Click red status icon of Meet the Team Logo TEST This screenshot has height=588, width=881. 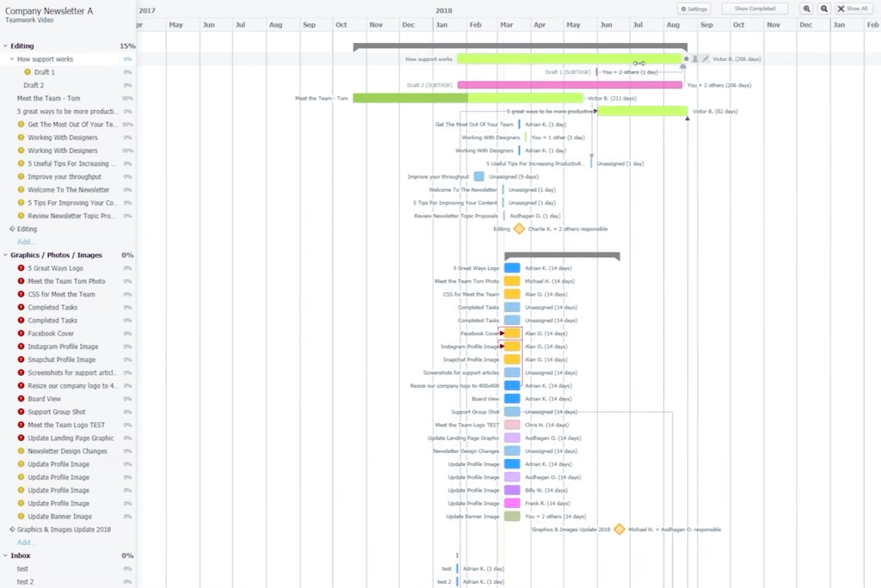pyautogui.click(x=21, y=425)
